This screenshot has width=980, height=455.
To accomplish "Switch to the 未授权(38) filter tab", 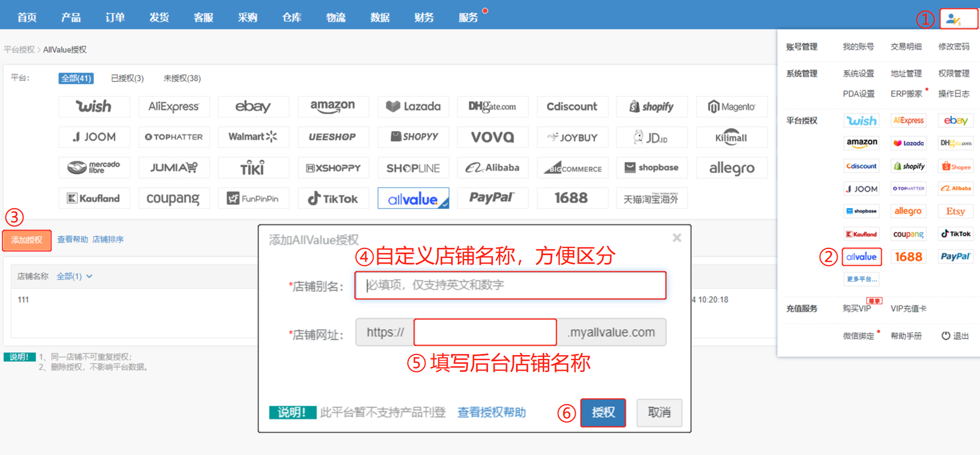I will tap(182, 78).
